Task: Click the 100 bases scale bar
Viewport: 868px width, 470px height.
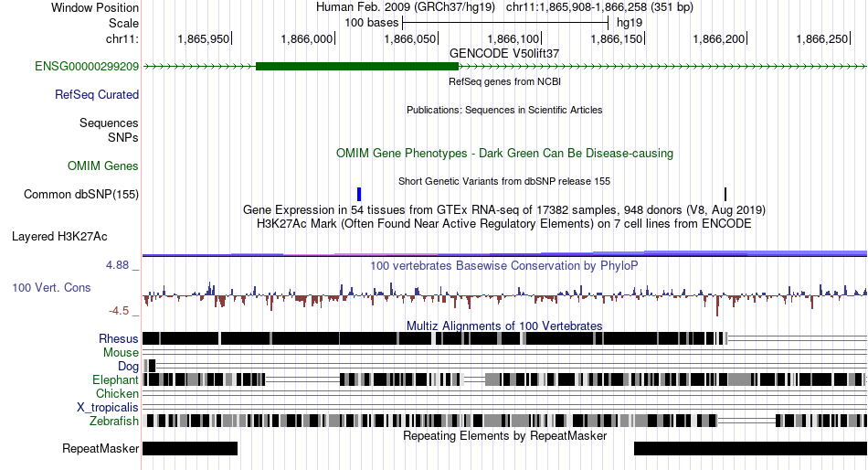Action: pyautogui.click(x=505, y=23)
